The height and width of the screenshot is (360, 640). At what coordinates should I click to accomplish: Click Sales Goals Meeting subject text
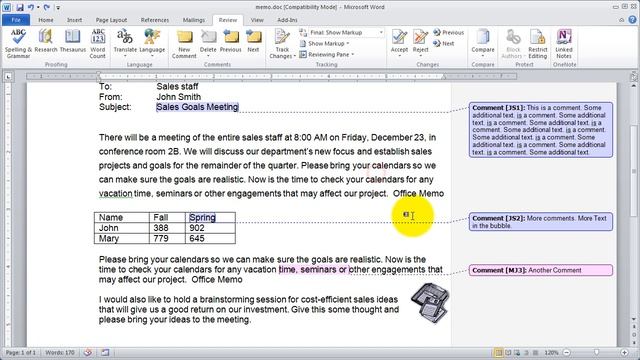coord(197,107)
